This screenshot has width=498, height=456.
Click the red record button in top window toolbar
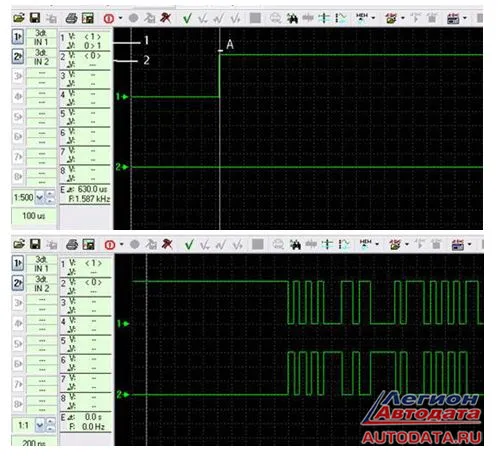click(x=109, y=18)
